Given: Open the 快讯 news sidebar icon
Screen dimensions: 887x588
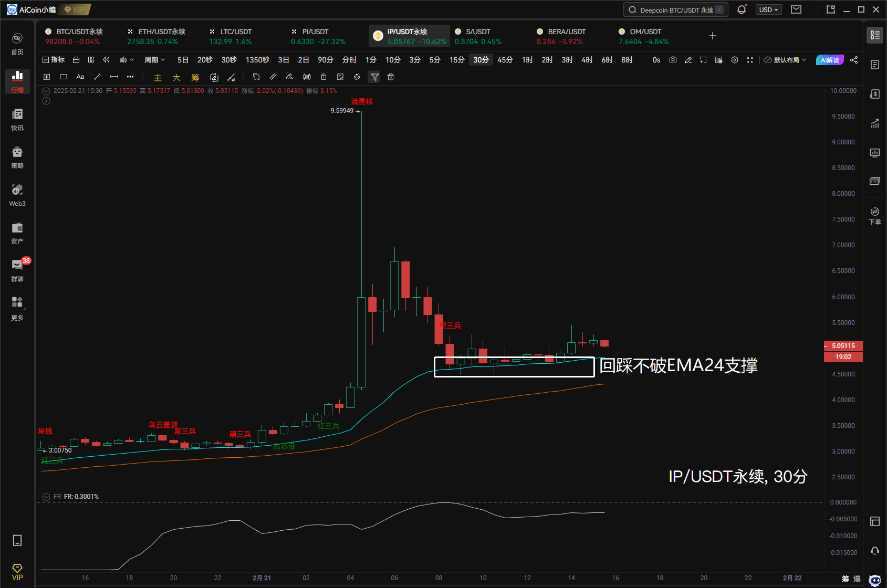Looking at the screenshot, I should pos(17,119).
